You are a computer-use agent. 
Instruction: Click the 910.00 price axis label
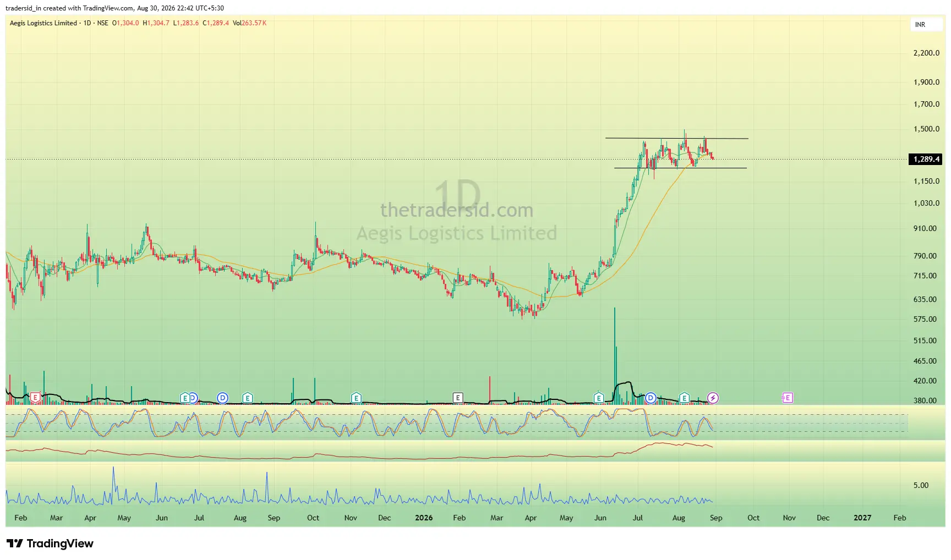925,228
